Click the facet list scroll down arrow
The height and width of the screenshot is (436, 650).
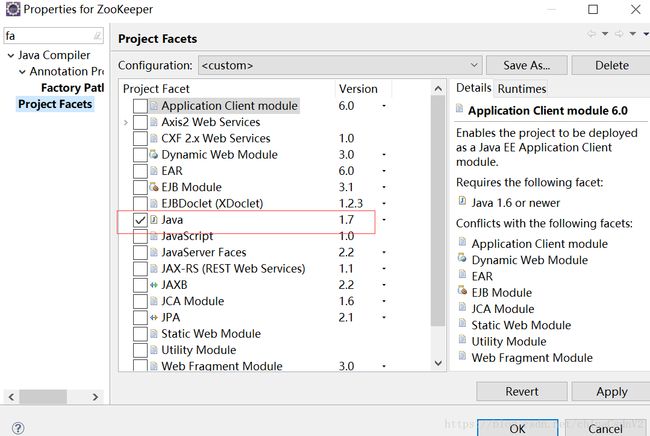point(438,363)
